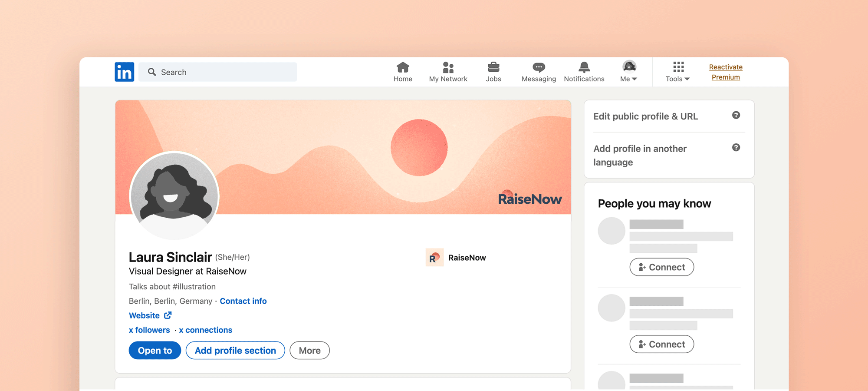The image size is (868, 391).
Task: Click the search magnifier icon
Action: (x=152, y=72)
